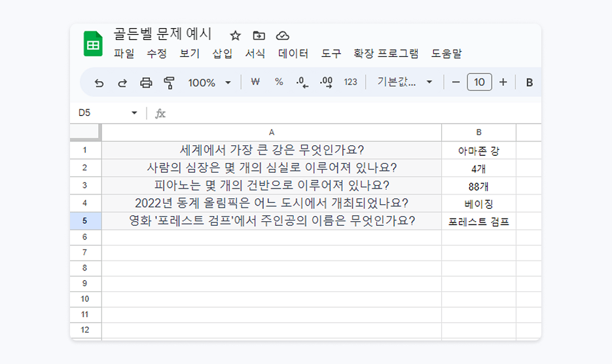This screenshot has width=612, height=364.
Task: Select row 2 header
Action: coord(85,168)
